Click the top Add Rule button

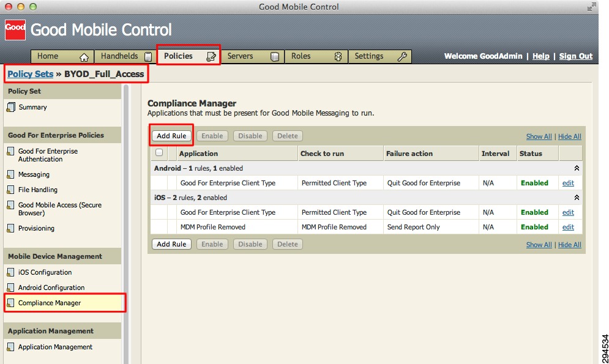coord(171,136)
